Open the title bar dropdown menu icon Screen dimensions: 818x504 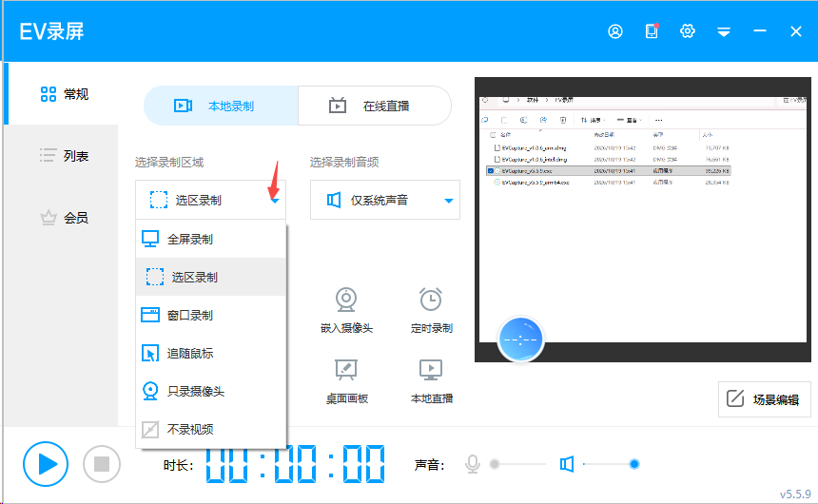pyautogui.click(x=724, y=31)
